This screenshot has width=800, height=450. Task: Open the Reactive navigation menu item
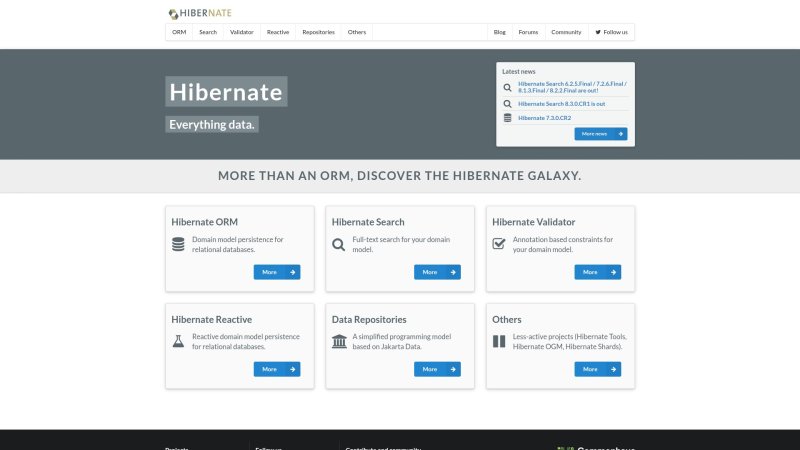278,32
